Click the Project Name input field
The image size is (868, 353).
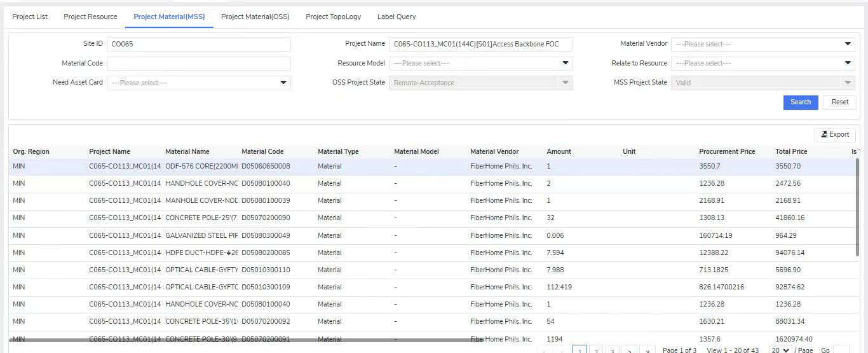point(481,44)
